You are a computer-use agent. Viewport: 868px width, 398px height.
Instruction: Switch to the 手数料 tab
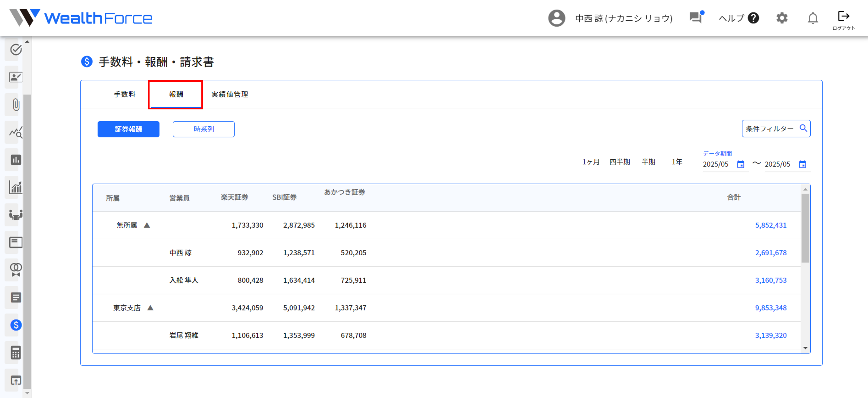(x=124, y=94)
